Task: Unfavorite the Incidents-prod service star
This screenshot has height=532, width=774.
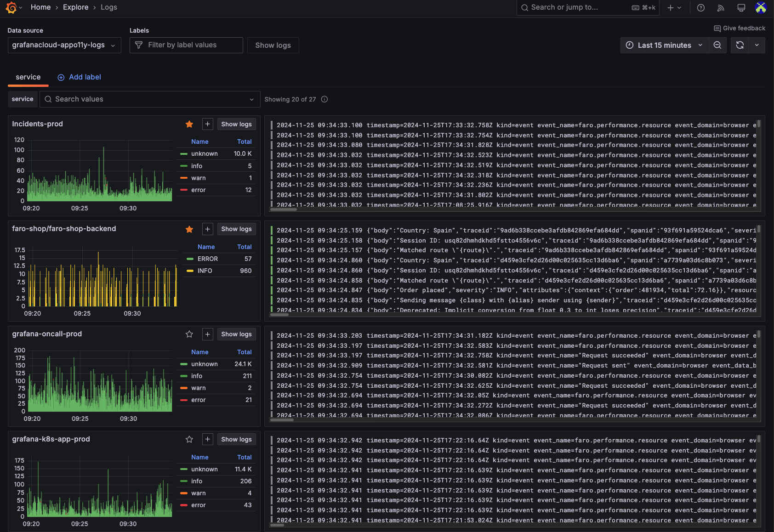Action: (x=189, y=124)
